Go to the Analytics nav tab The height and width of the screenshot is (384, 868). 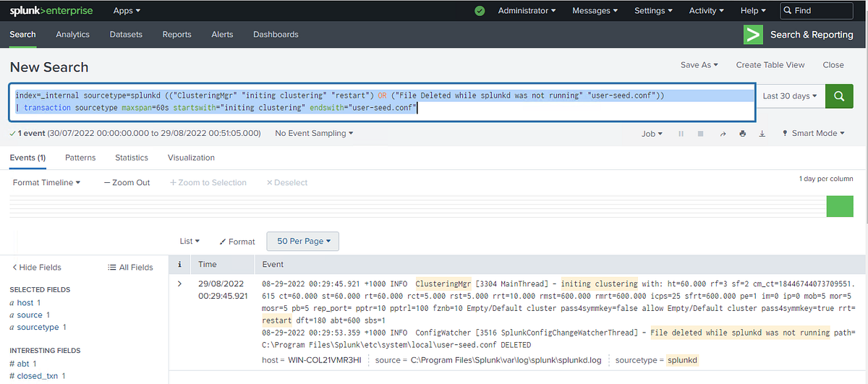click(x=73, y=35)
